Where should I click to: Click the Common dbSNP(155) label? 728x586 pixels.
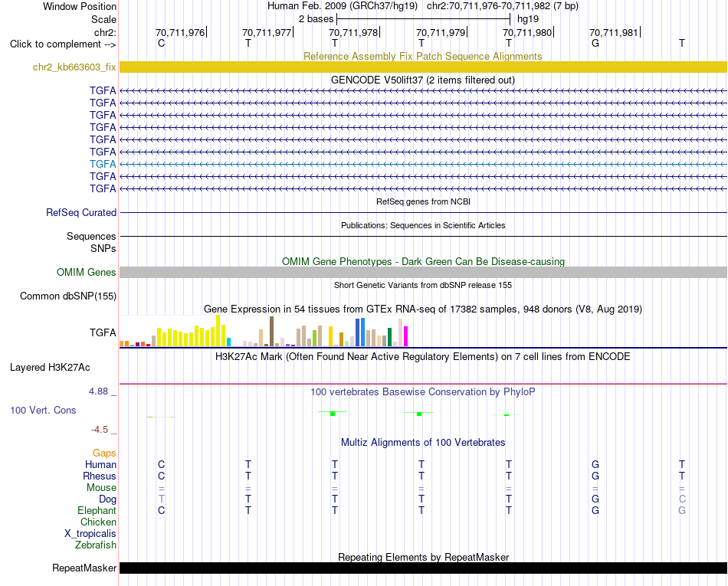point(68,296)
